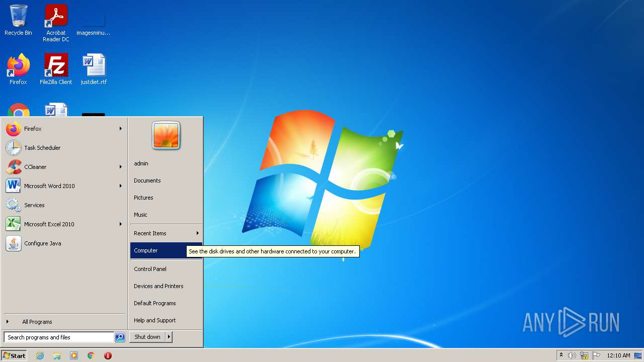Click the taskbar clock showing 12:10 AM

[618, 355]
